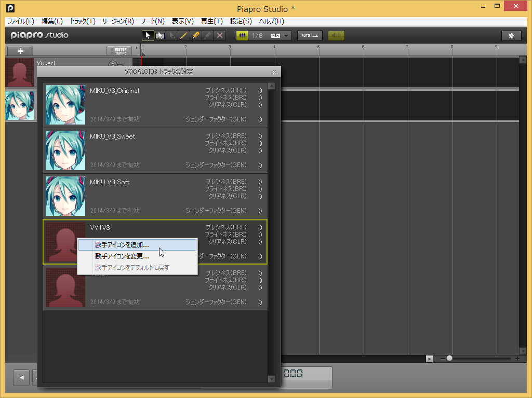Toggle the yellow grid snap button

click(242, 36)
